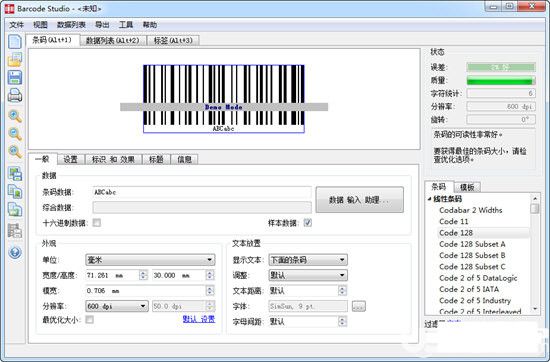This screenshot has width=550, height=362.
Task: Switch to the 标签 (Alt+3) tab
Action: click(x=173, y=41)
